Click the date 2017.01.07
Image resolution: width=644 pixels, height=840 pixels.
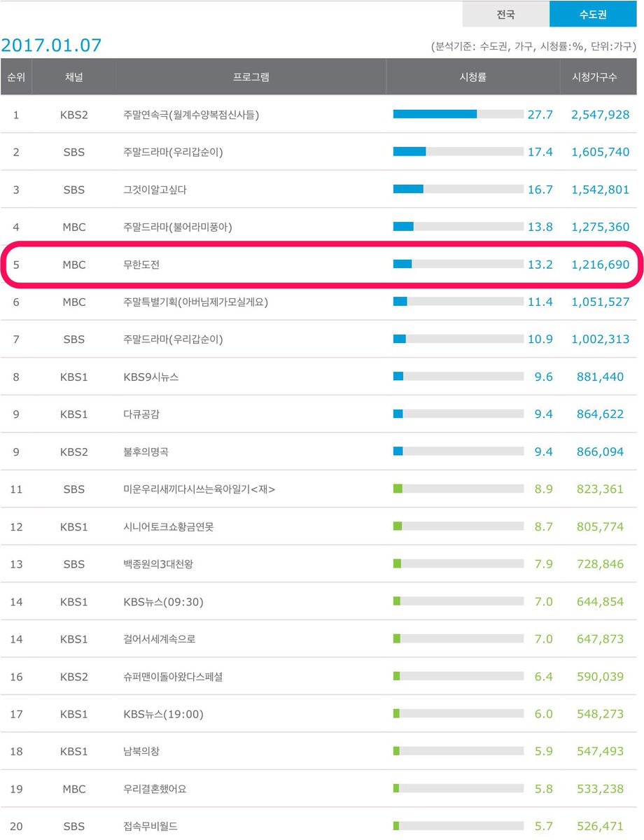(52, 45)
